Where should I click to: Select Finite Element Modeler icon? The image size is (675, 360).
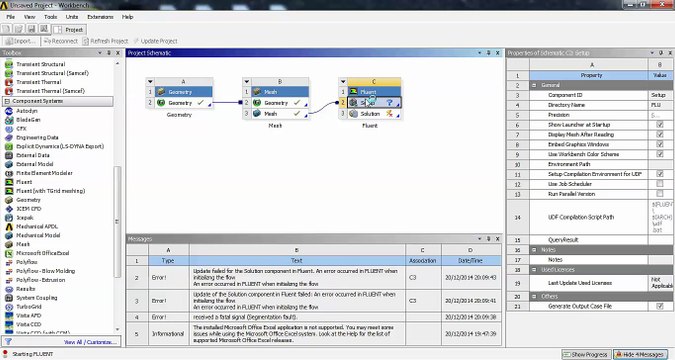9,173
